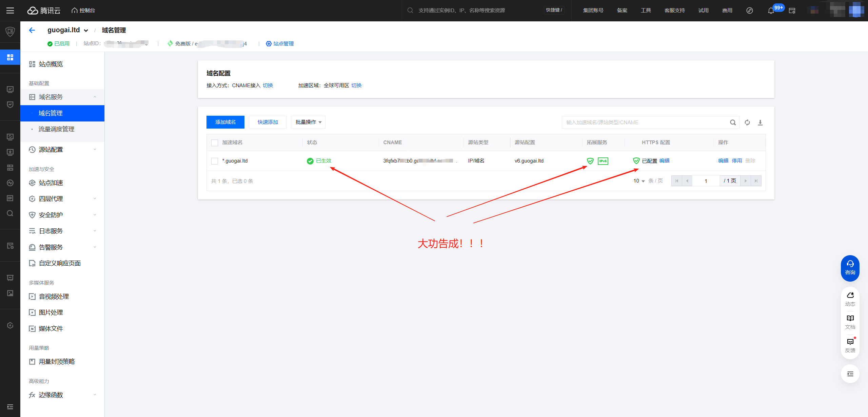Open the 文档 docs icon on right

(x=850, y=321)
